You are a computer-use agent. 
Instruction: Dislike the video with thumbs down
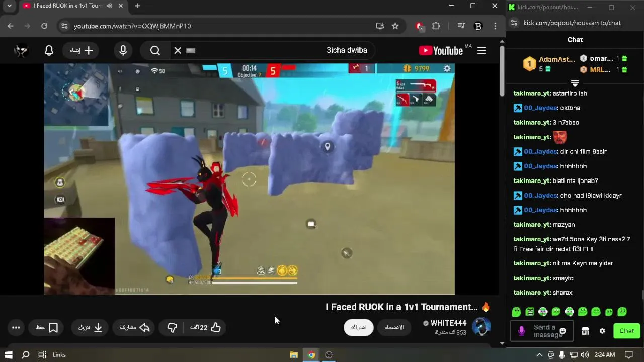point(172,328)
